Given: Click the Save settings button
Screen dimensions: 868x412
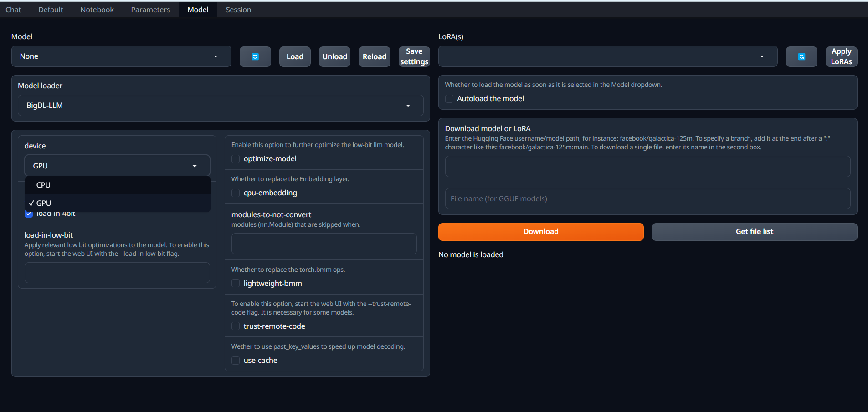Looking at the screenshot, I should [414, 57].
